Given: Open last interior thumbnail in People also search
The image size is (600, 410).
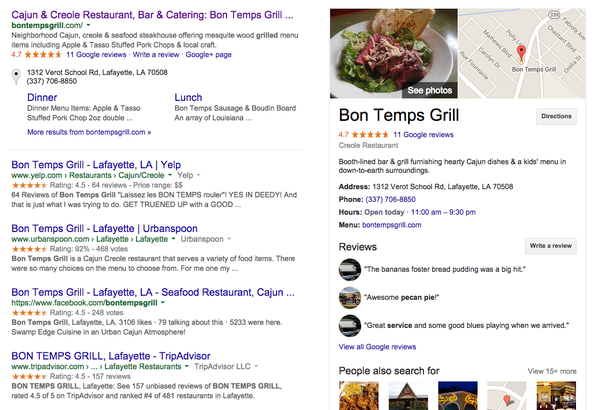Looking at the screenshot, I should (x=556, y=395).
